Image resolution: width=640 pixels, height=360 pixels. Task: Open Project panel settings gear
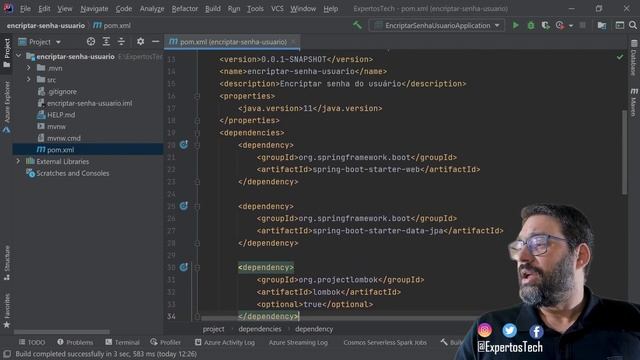coord(140,42)
